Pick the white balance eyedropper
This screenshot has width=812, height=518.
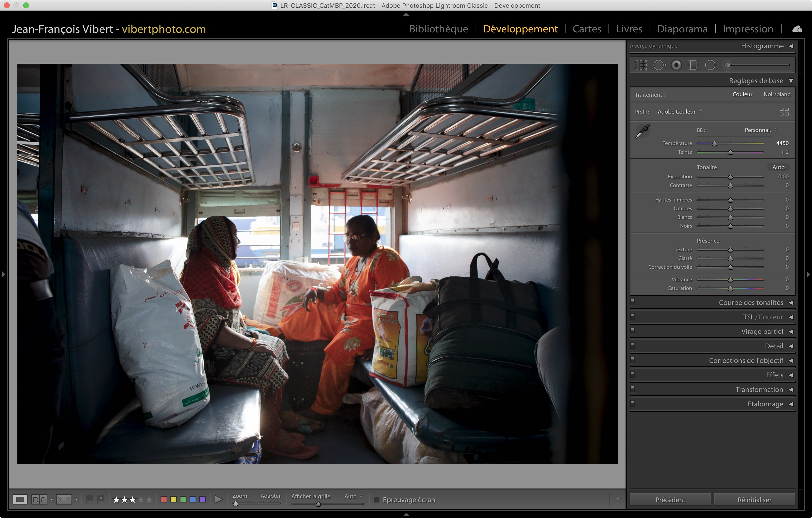(x=642, y=131)
